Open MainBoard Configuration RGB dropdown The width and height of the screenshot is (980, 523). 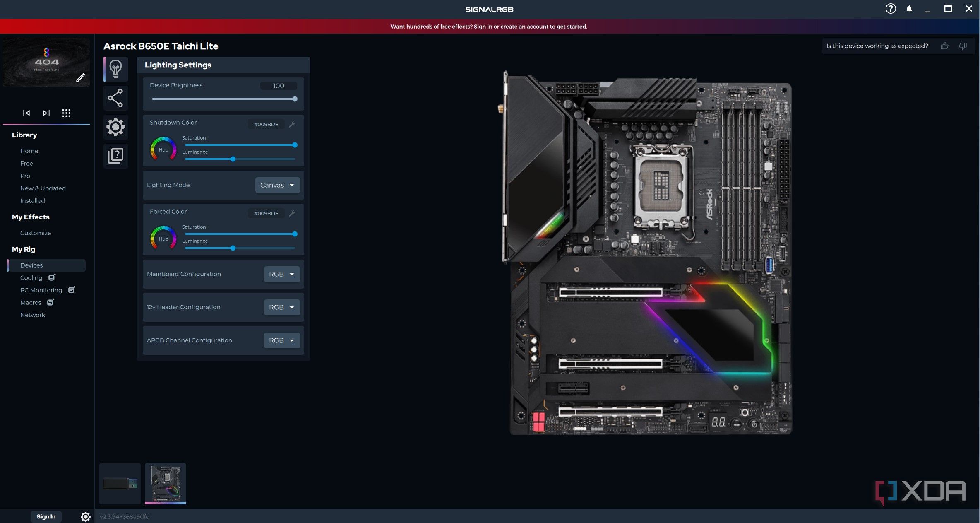281,274
